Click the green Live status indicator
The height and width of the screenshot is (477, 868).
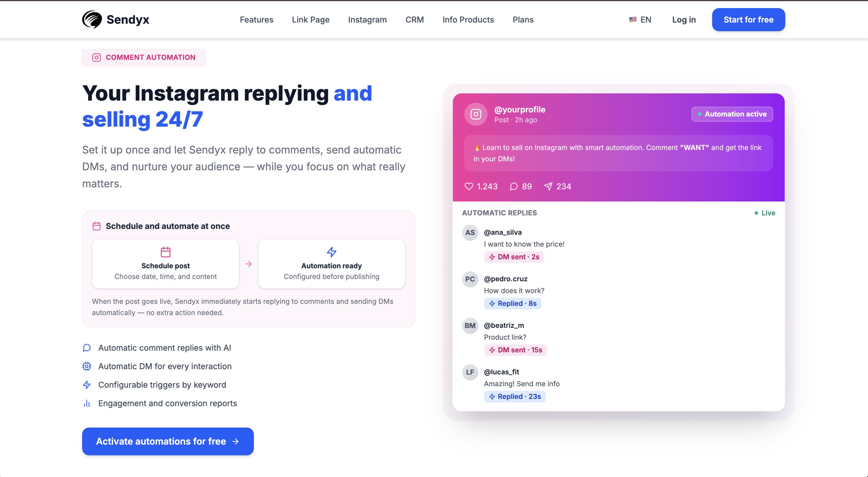click(764, 213)
